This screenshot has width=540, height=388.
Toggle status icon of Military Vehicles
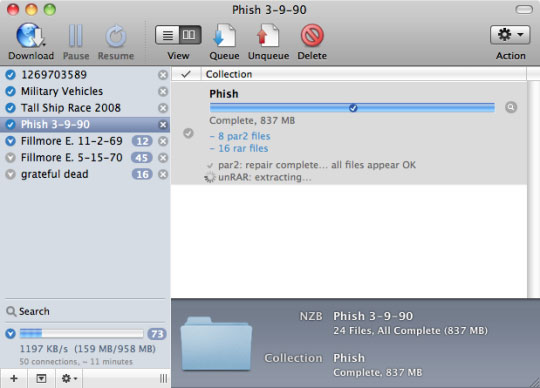tap(11, 91)
